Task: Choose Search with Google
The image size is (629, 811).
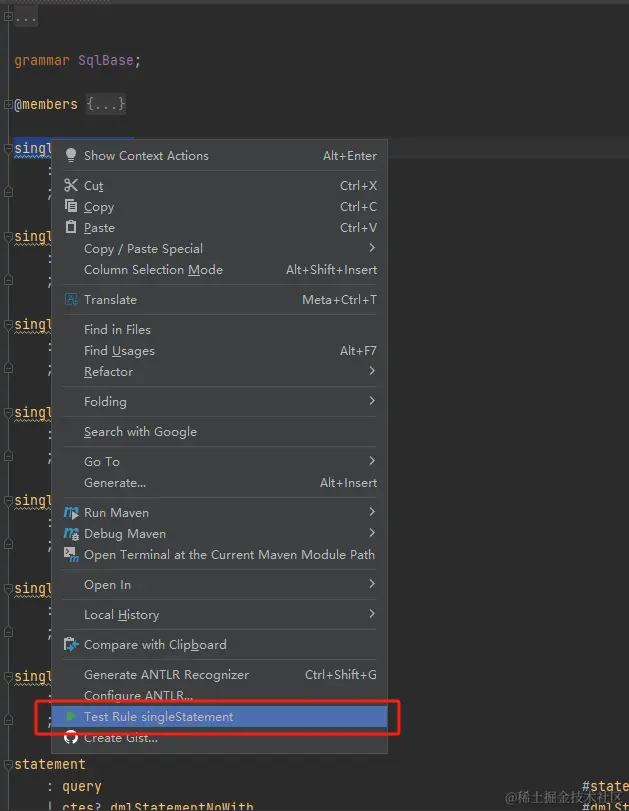Action: pyautogui.click(x=220, y=431)
